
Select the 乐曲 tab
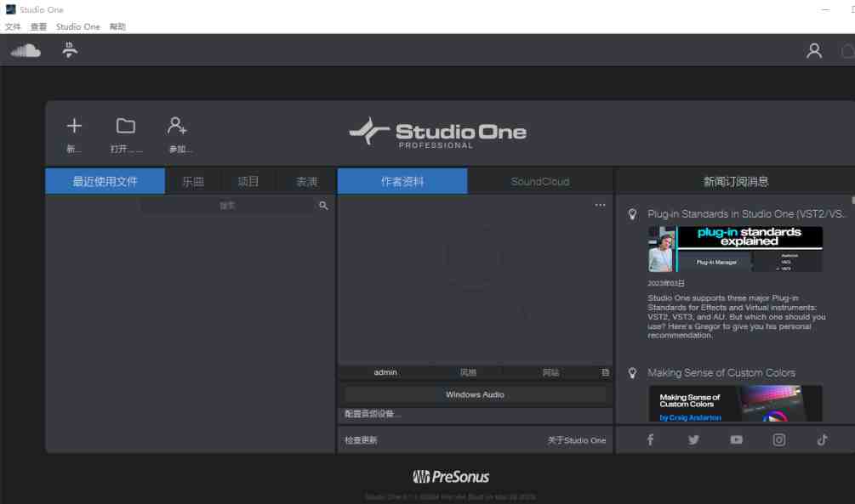point(192,180)
